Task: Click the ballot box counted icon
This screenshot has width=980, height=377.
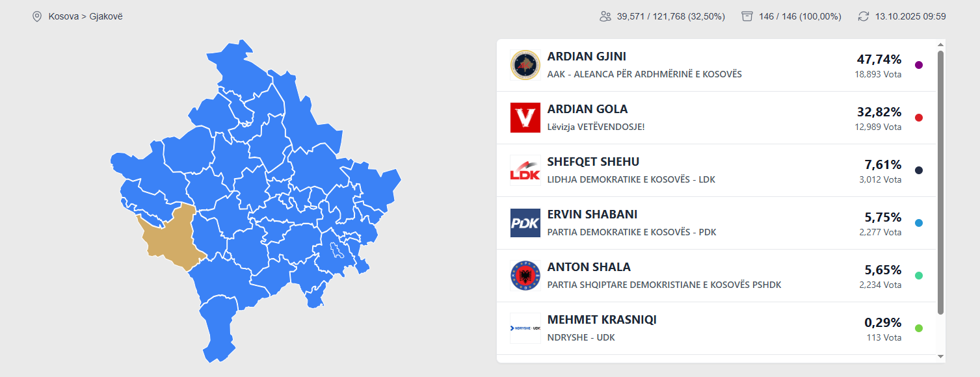Action: [747, 16]
